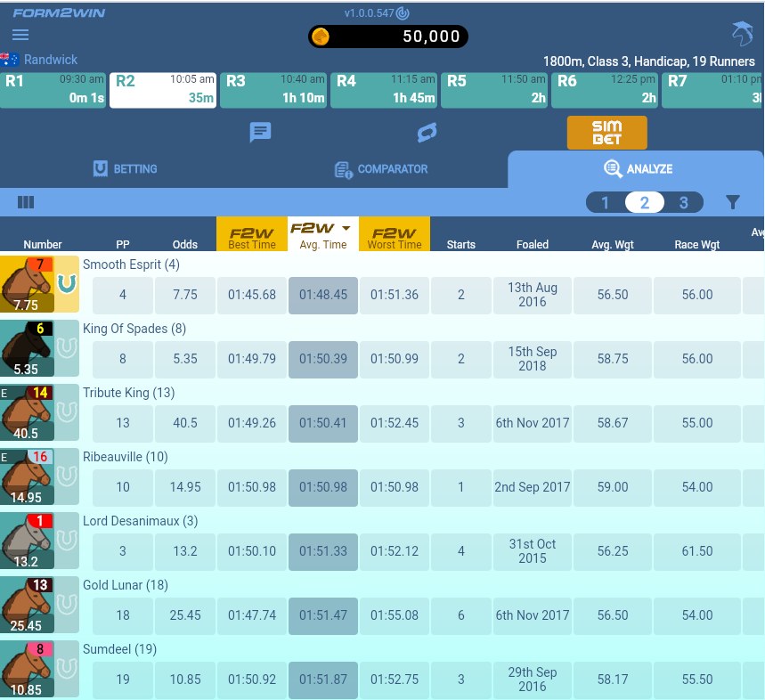Open the chat message icon
Image resolution: width=765 pixels, height=700 pixels.
(260, 132)
